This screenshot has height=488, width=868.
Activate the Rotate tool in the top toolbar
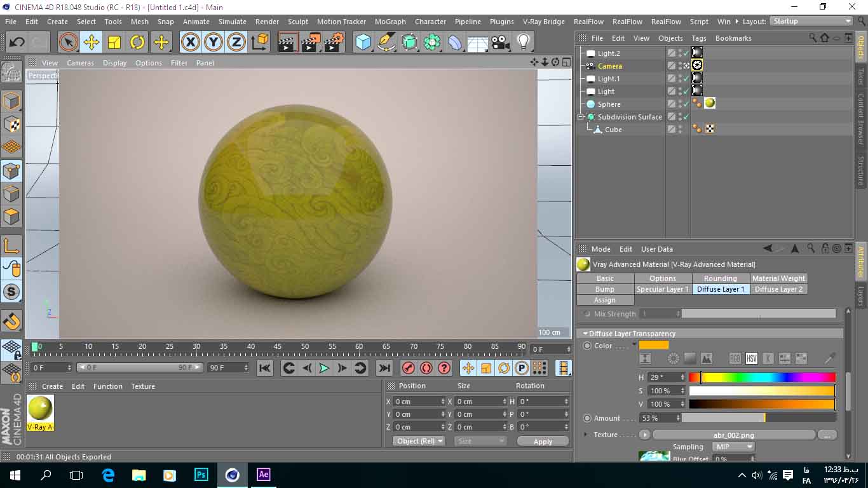(x=138, y=43)
